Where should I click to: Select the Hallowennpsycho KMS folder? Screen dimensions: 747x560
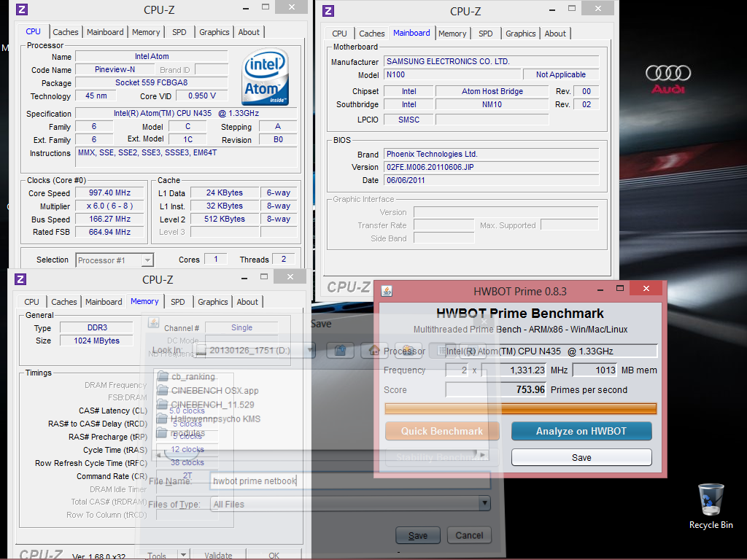[209, 419]
